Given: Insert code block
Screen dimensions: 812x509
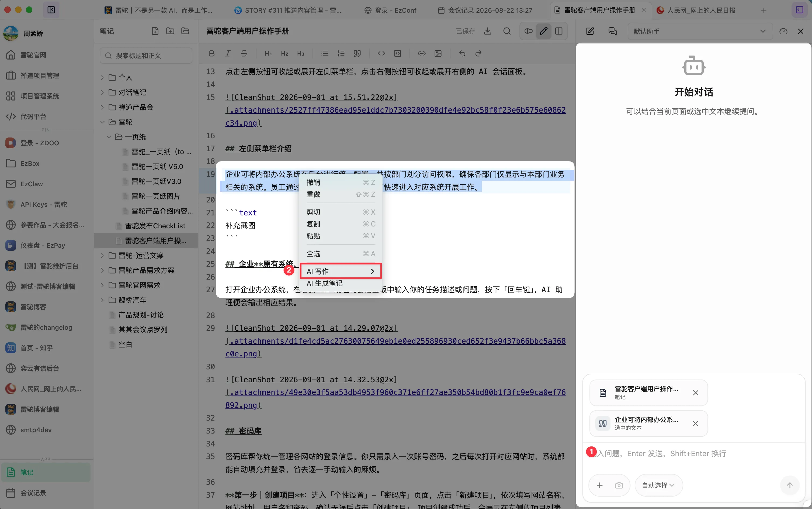Looking at the screenshot, I should [397, 53].
